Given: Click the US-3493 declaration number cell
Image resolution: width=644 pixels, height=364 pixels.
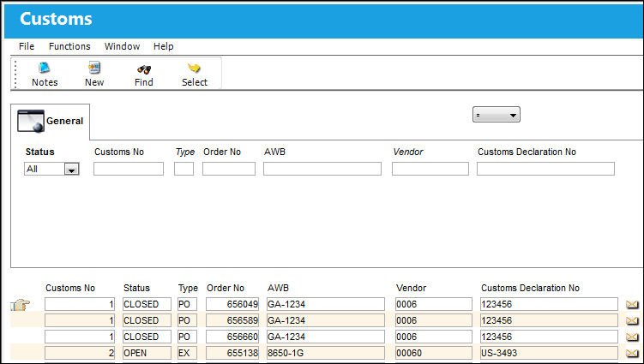Looking at the screenshot, I should (x=549, y=353).
